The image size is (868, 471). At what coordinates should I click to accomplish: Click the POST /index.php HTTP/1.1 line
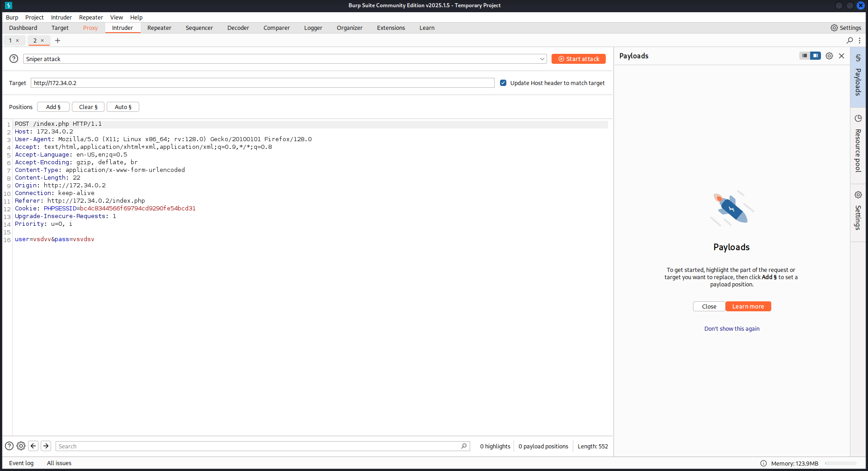(x=58, y=124)
